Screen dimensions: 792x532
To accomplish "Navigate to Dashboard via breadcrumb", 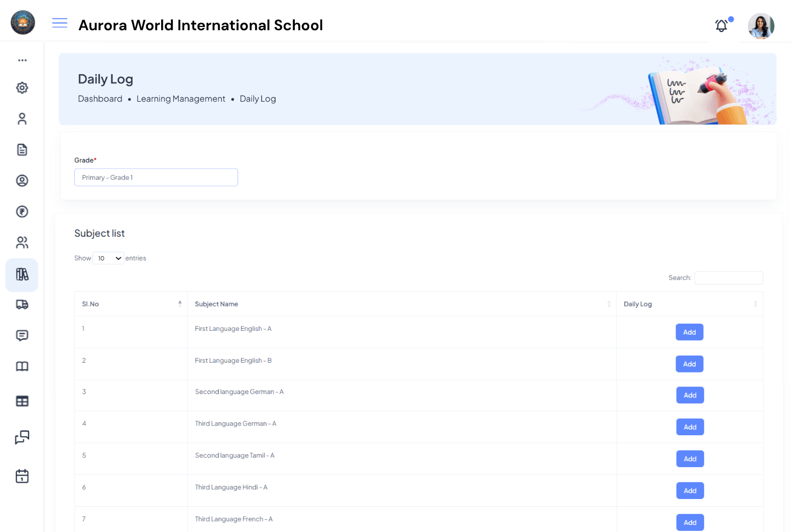I will (100, 98).
